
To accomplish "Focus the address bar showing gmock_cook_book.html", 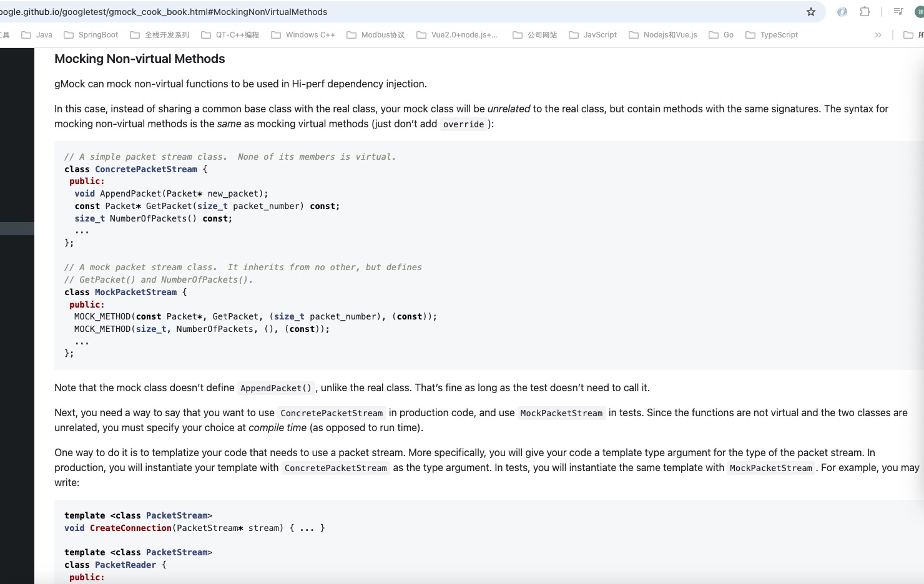I will click(x=400, y=12).
